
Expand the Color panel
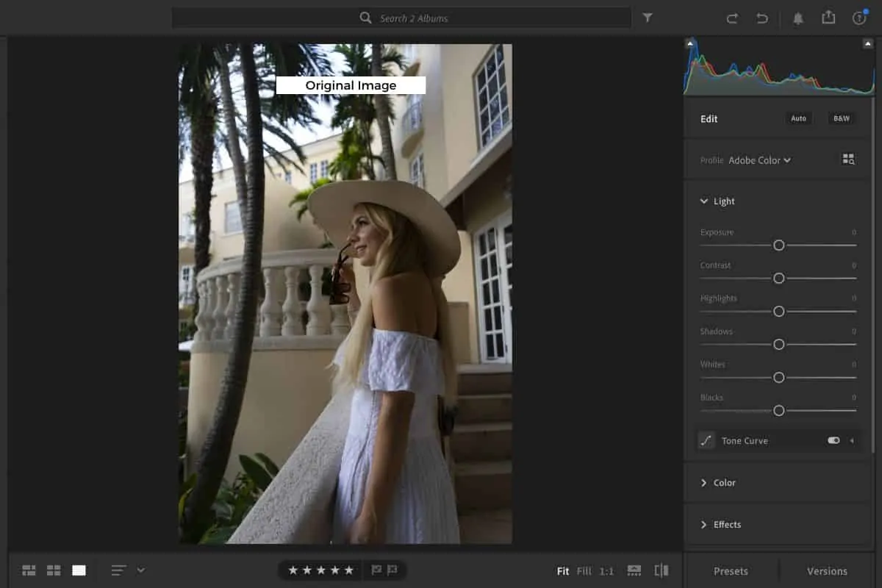point(723,482)
